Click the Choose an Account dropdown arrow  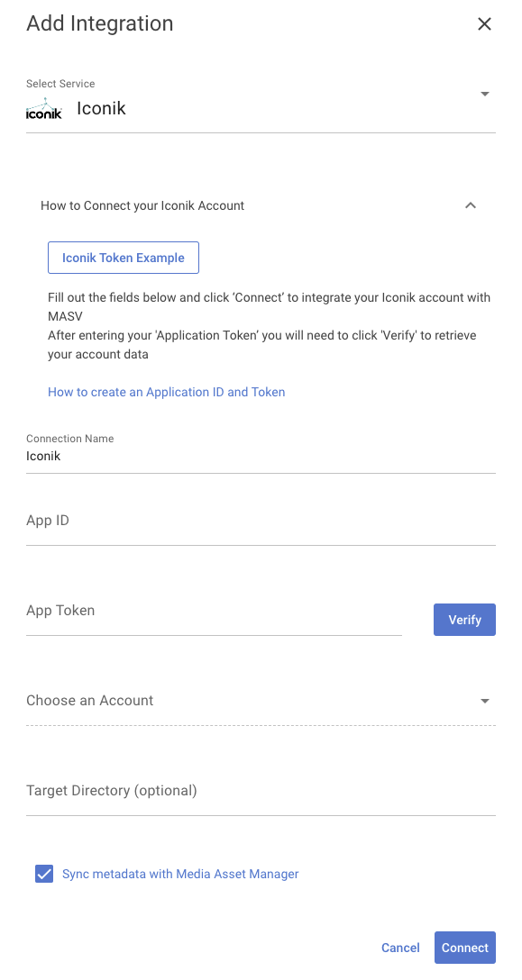click(485, 701)
